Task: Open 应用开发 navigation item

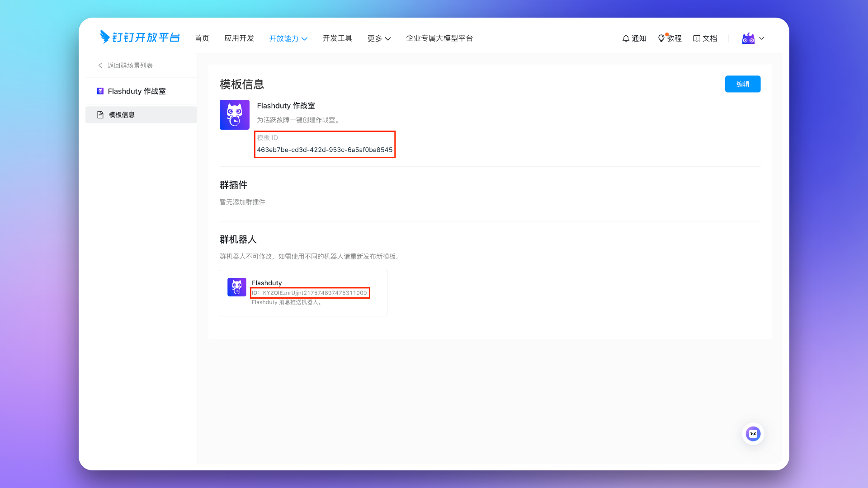Action: click(239, 38)
